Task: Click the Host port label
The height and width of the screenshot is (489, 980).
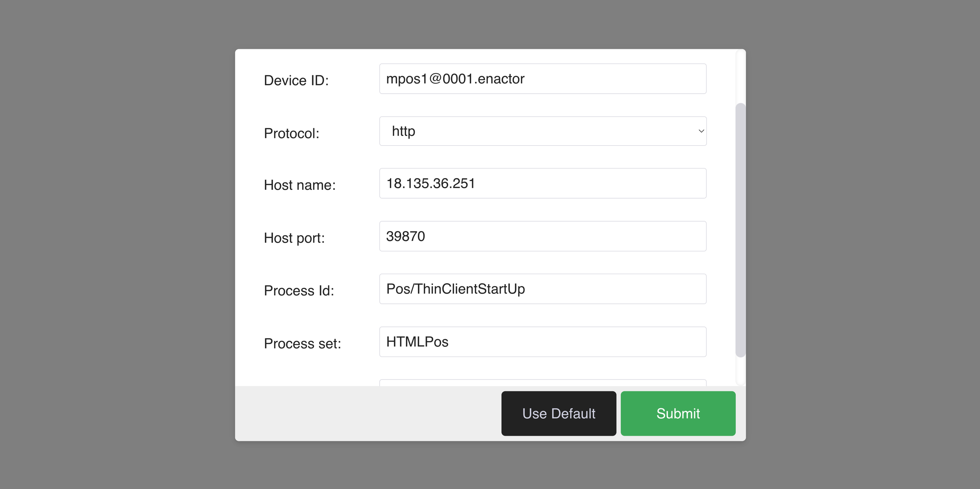Action: [x=294, y=238]
